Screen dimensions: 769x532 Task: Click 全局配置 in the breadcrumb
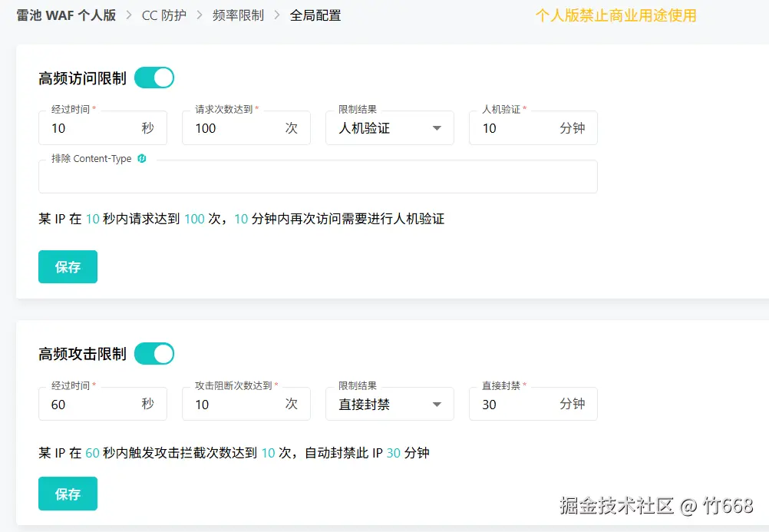[x=316, y=14]
